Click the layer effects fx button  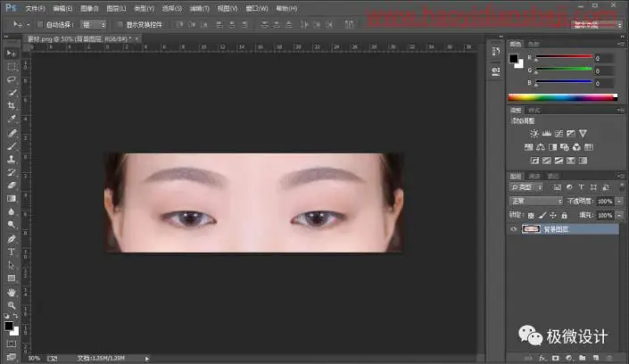point(542,358)
